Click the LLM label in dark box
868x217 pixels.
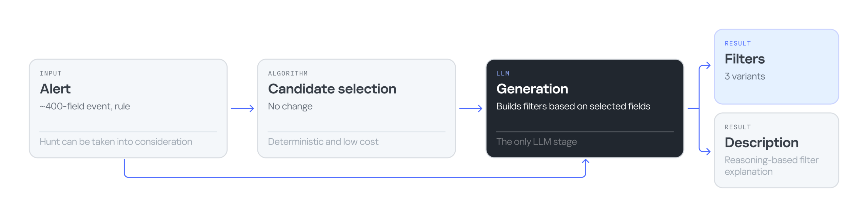[503, 73]
